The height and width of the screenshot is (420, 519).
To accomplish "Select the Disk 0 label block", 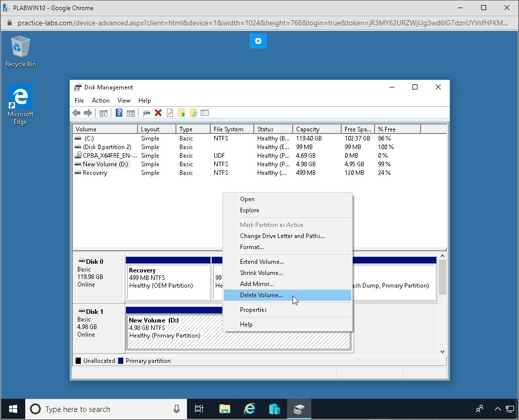I will point(99,278).
